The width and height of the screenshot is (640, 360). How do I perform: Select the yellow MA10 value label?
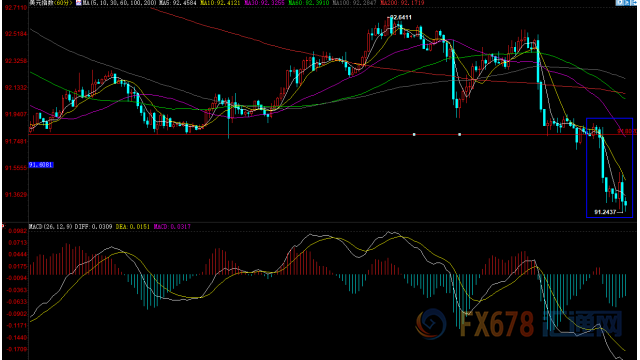(220, 3)
